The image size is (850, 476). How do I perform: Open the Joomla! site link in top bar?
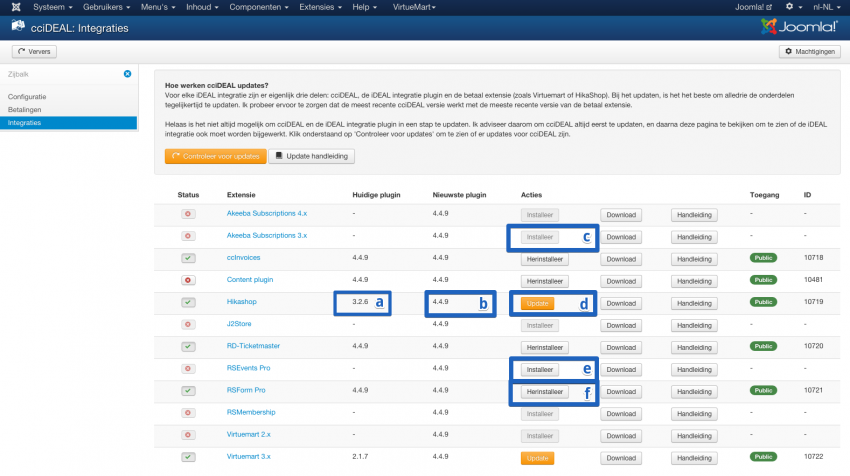tap(753, 7)
